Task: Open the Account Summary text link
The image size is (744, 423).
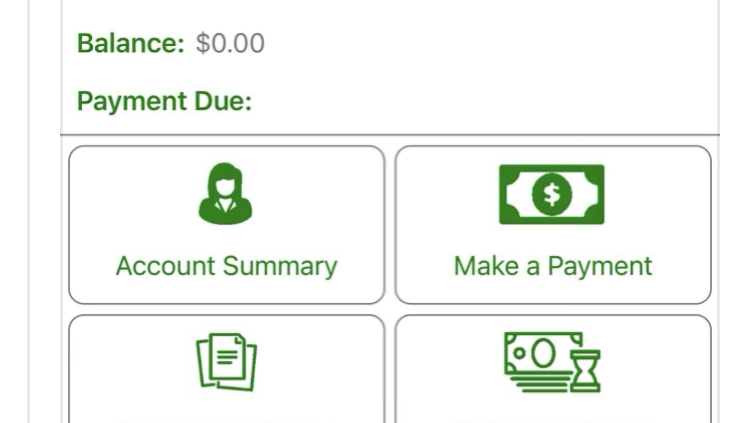Action: (x=226, y=266)
